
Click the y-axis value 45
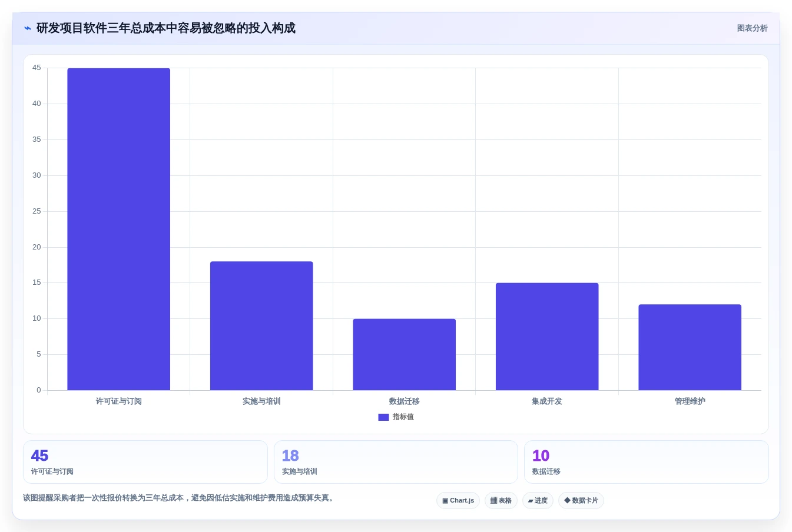click(x=37, y=68)
